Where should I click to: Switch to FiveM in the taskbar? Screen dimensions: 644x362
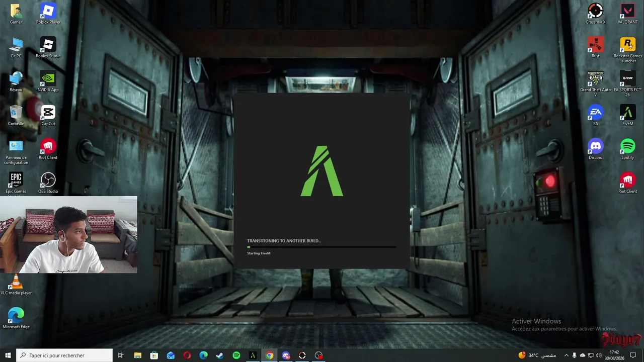point(253,355)
